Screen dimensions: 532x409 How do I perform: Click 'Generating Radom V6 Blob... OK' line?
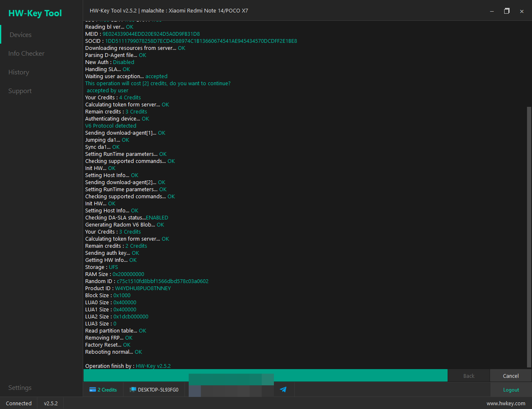[125, 225]
